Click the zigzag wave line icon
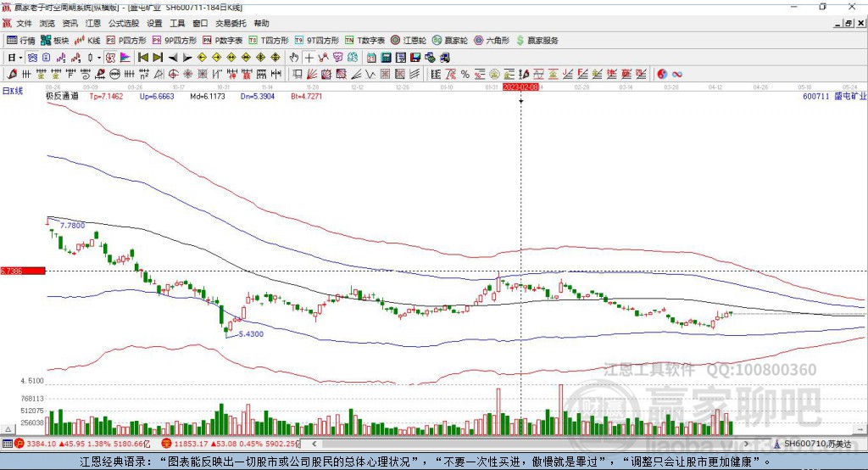Screen dimensions: 868x470 tap(370, 75)
